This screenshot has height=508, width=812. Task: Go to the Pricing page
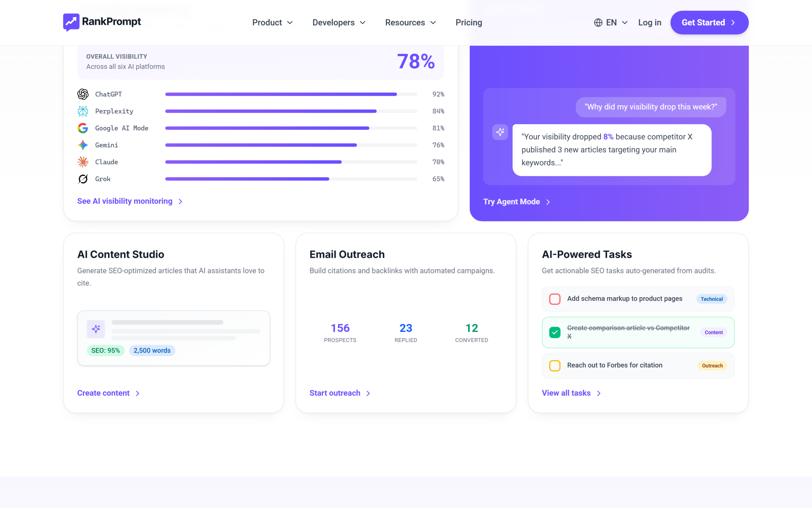coord(469,23)
